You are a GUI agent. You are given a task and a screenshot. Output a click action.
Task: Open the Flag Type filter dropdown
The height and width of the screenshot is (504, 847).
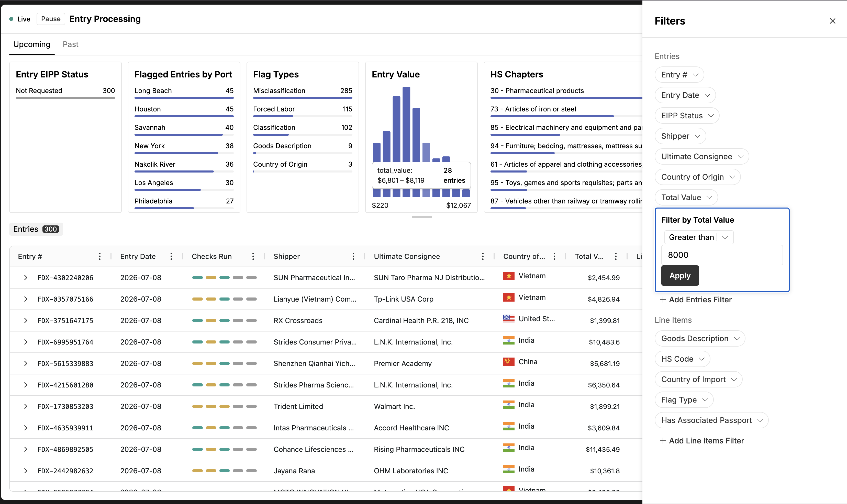pos(684,400)
